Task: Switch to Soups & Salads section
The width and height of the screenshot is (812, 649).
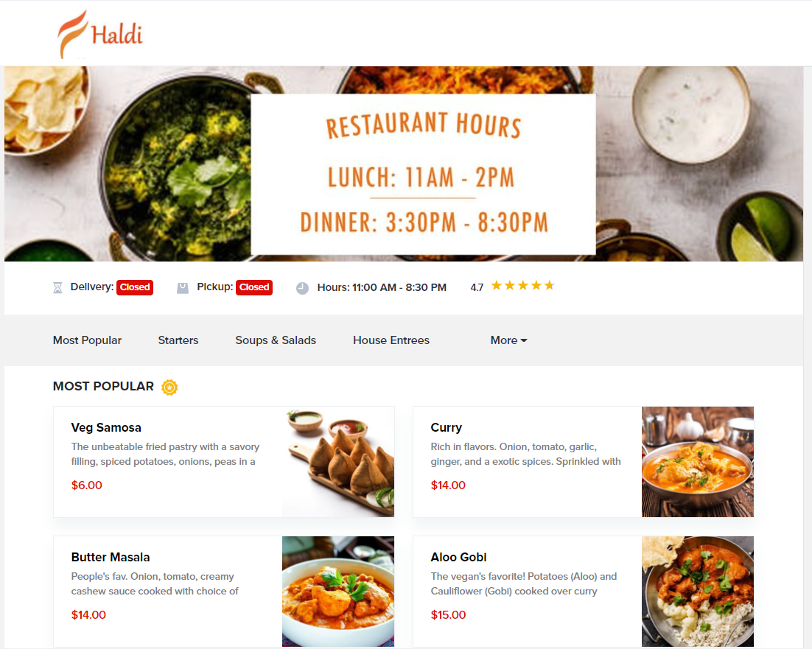Action: click(x=276, y=340)
